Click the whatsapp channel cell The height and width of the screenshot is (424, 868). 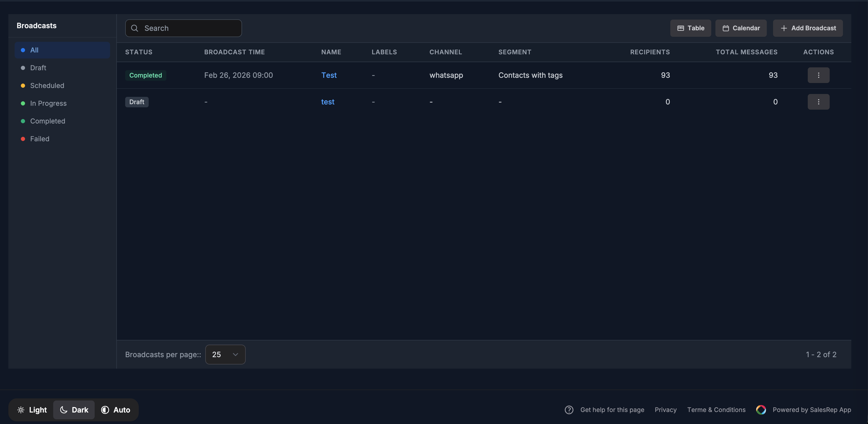click(x=446, y=75)
